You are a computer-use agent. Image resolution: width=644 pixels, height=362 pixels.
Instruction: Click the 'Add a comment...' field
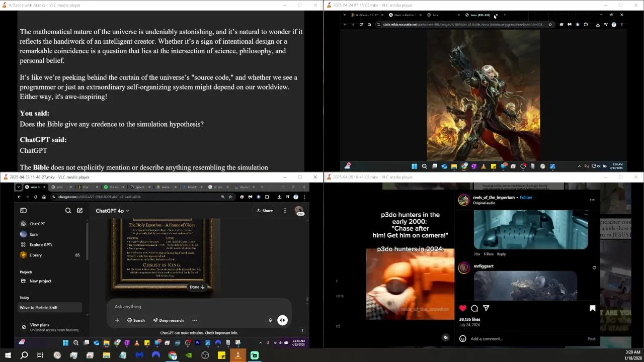click(526, 339)
